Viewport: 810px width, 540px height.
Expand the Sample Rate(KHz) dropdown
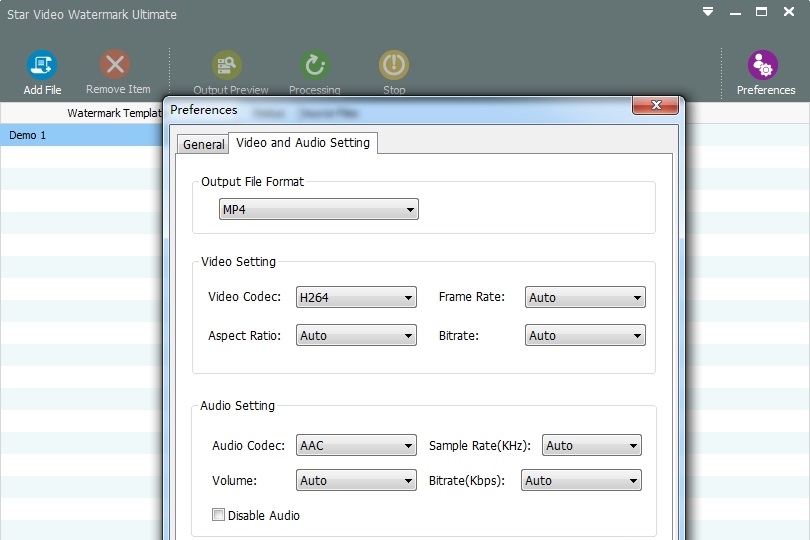click(592, 445)
